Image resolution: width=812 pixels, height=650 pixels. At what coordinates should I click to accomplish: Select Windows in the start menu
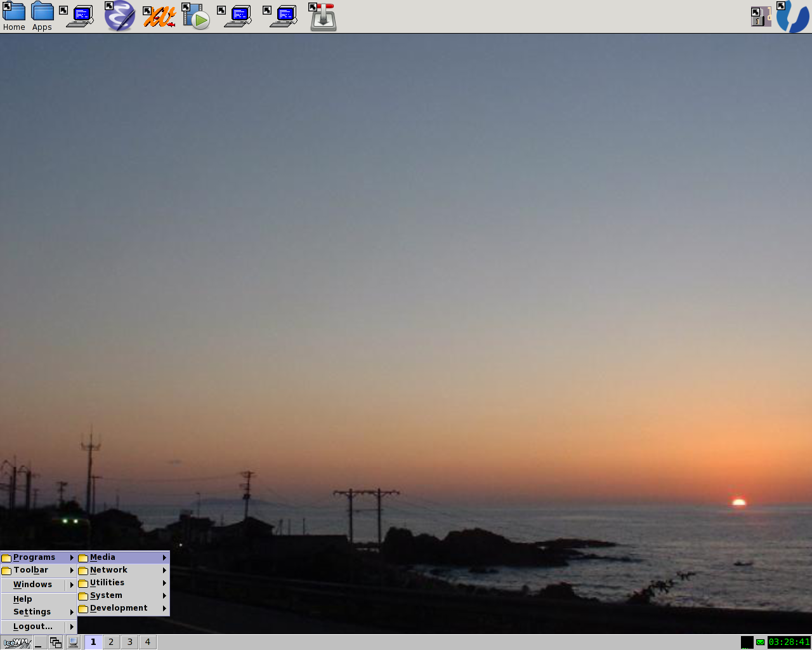click(33, 585)
